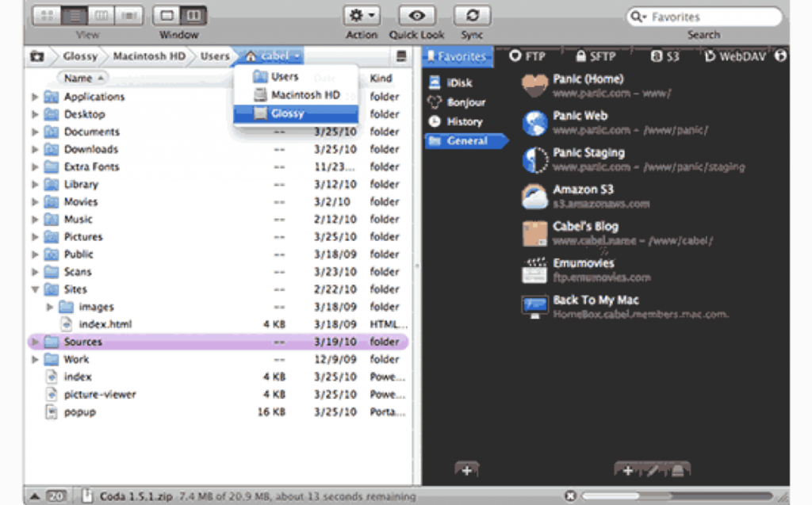Add a new favorite with plus button below favorites list
The height and width of the screenshot is (505, 812).
click(628, 470)
